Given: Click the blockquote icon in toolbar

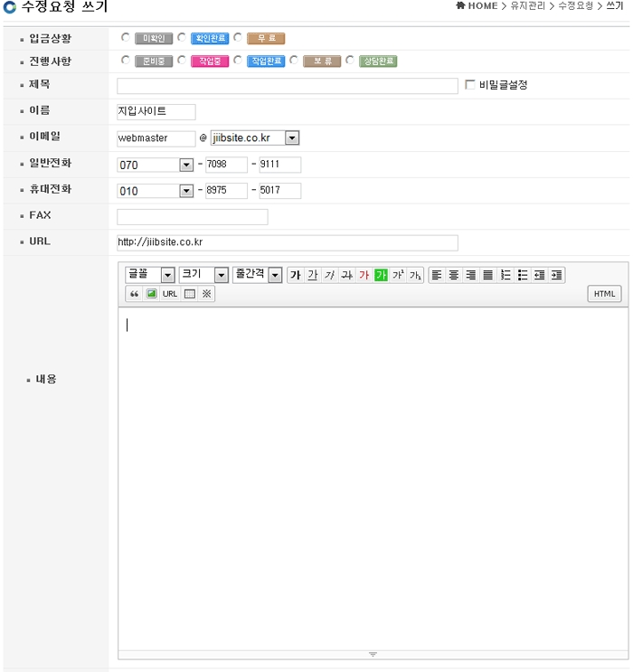Looking at the screenshot, I should [x=135, y=294].
